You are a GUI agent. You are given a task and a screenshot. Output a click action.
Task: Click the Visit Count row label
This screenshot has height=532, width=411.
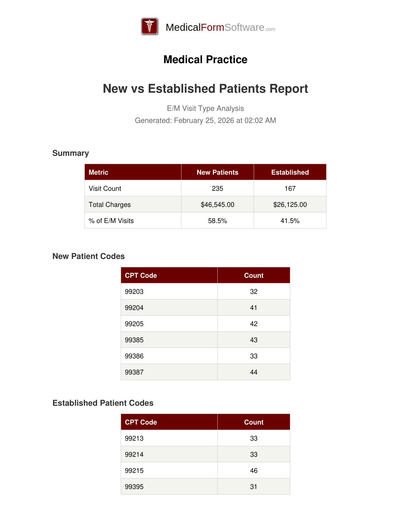[105, 188]
